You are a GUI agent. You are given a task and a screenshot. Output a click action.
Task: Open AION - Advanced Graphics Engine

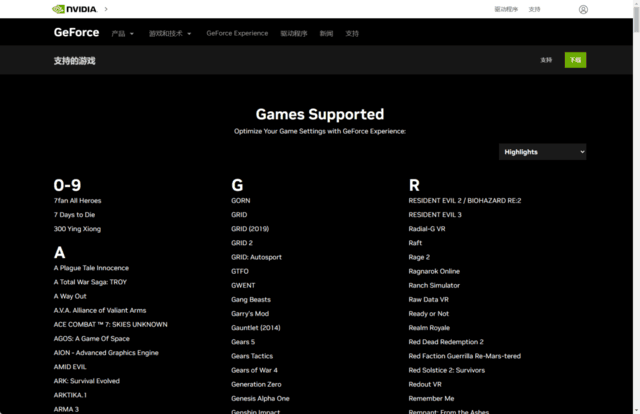pos(106,353)
